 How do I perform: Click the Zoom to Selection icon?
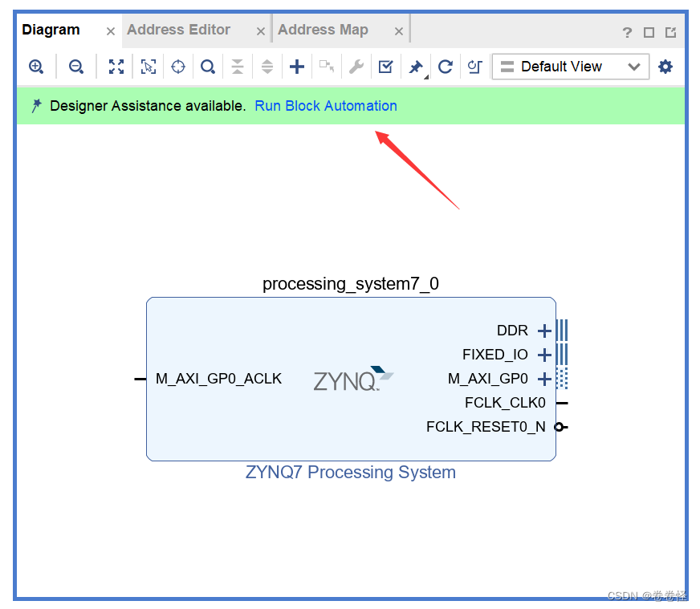pyautogui.click(x=148, y=67)
